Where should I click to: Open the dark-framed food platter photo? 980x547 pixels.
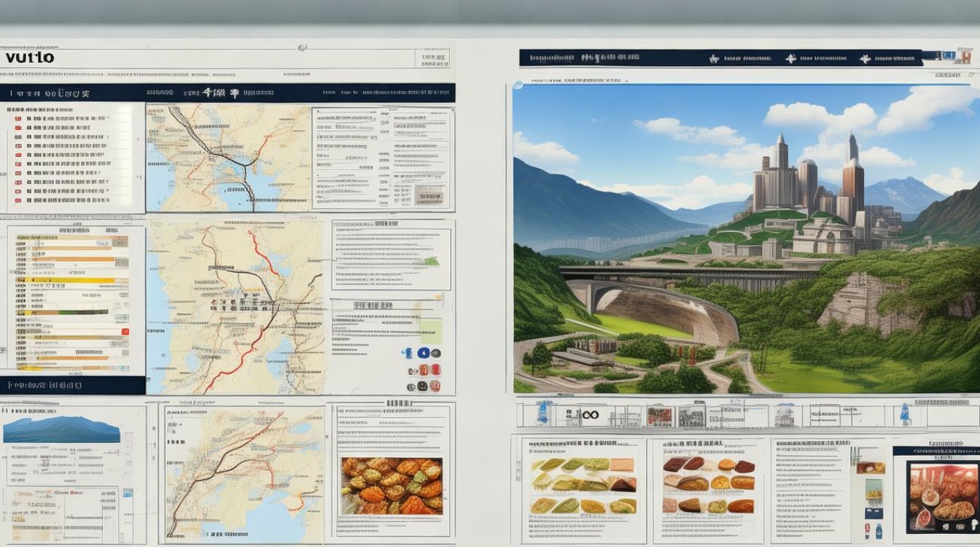point(943,497)
